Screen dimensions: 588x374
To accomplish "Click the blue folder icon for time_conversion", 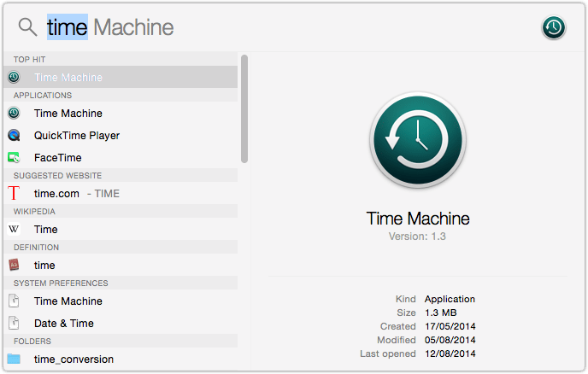I will pyautogui.click(x=14, y=359).
